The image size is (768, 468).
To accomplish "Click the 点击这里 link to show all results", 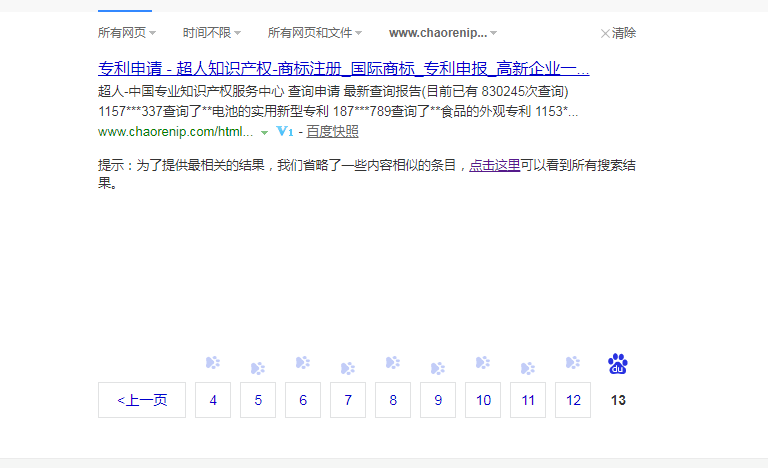I will [495, 166].
